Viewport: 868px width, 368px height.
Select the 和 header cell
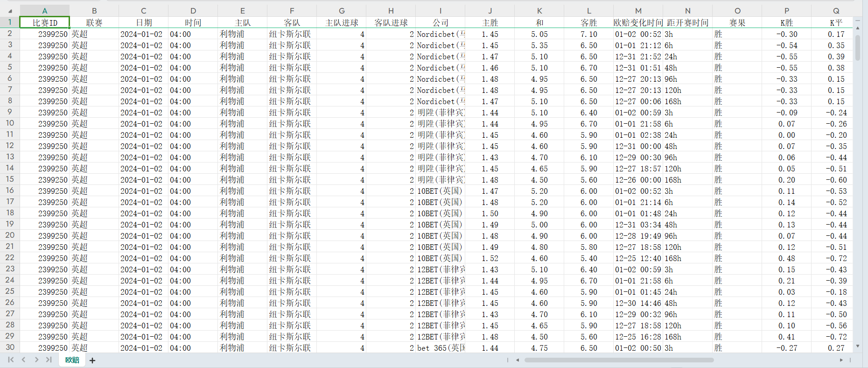[x=539, y=22]
